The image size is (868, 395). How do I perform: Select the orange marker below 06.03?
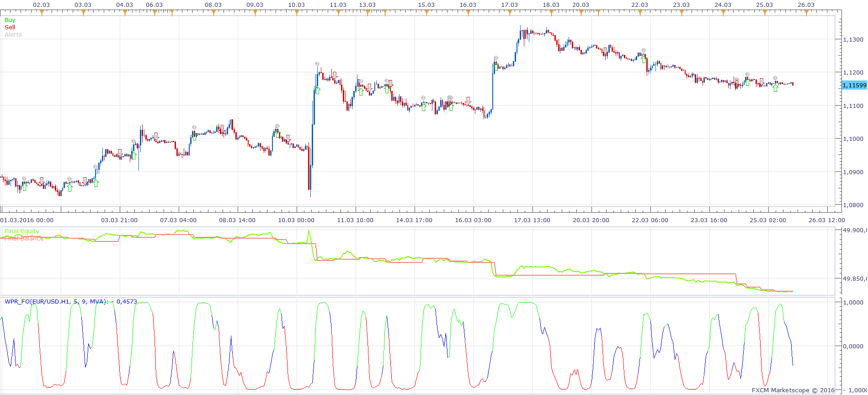(154, 13)
